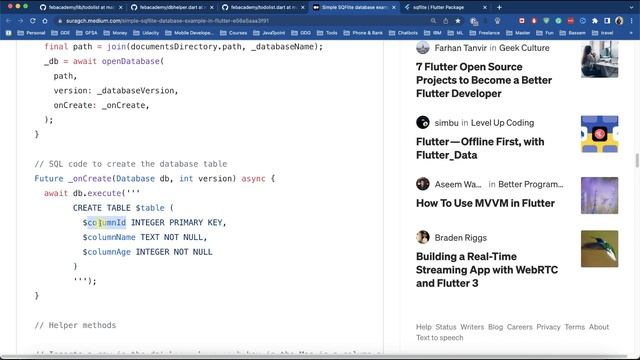Open the zoom magnifier icon in address bar
This screenshot has height=360, width=640.
click(x=433, y=21)
